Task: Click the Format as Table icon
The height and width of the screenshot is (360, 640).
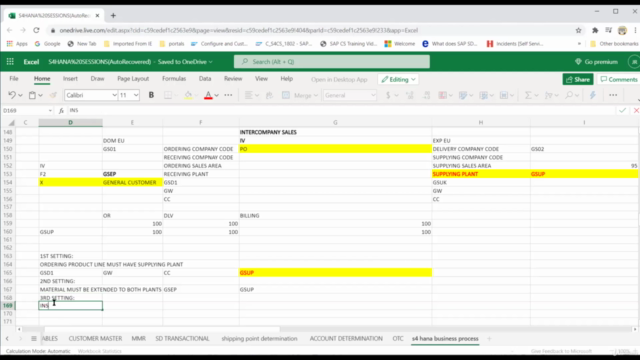Action: 463,95
